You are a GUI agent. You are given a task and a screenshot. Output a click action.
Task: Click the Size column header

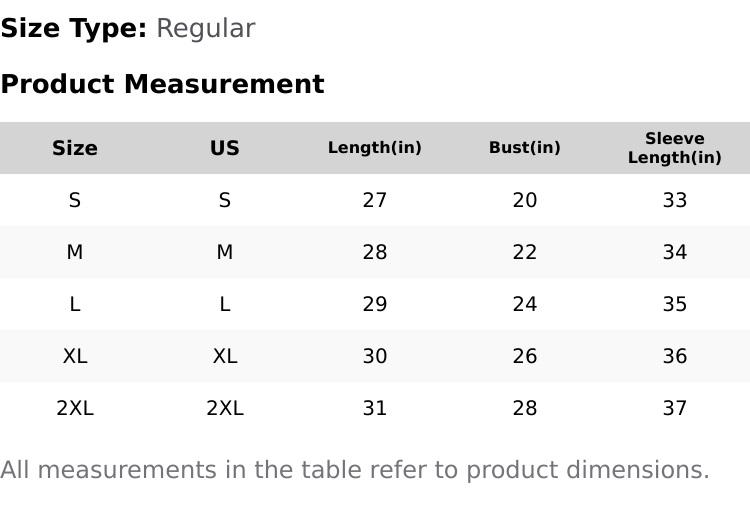[75, 148]
